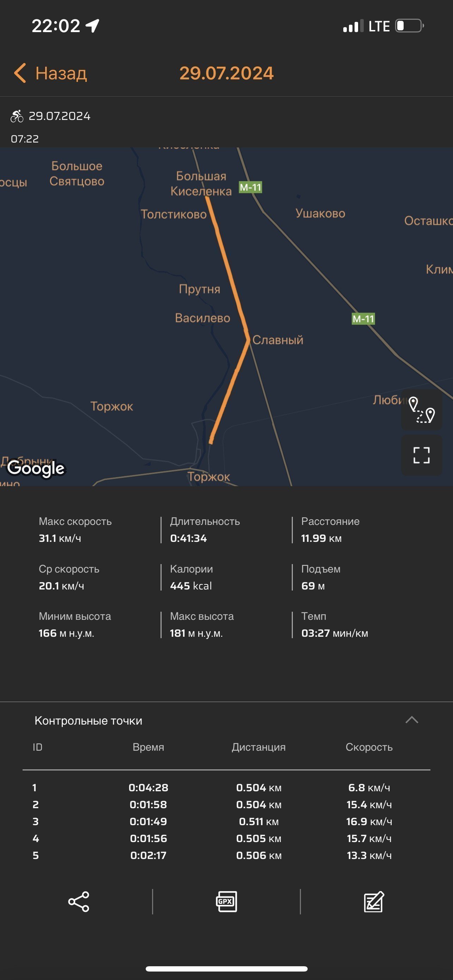Select checkpoint row 3 with 16.9 км/ч

pos(226,821)
